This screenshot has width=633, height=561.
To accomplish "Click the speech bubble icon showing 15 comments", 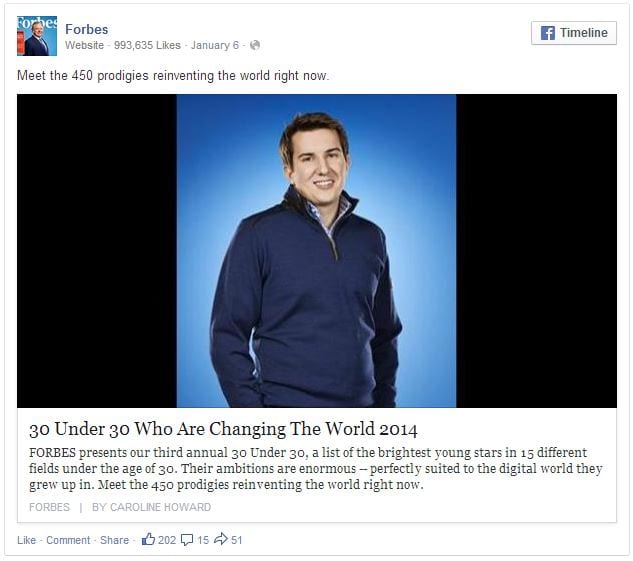I will pyautogui.click(x=187, y=540).
